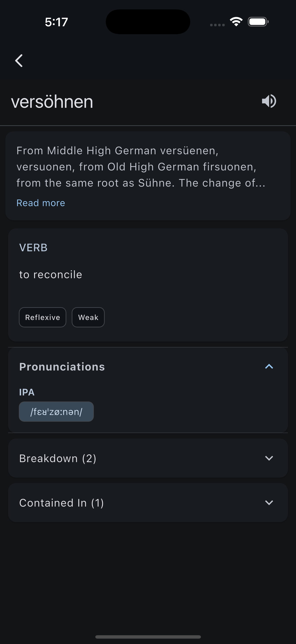296x644 pixels.
Task: Play audio pronunciation speaker icon
Action: coord(269,101)
